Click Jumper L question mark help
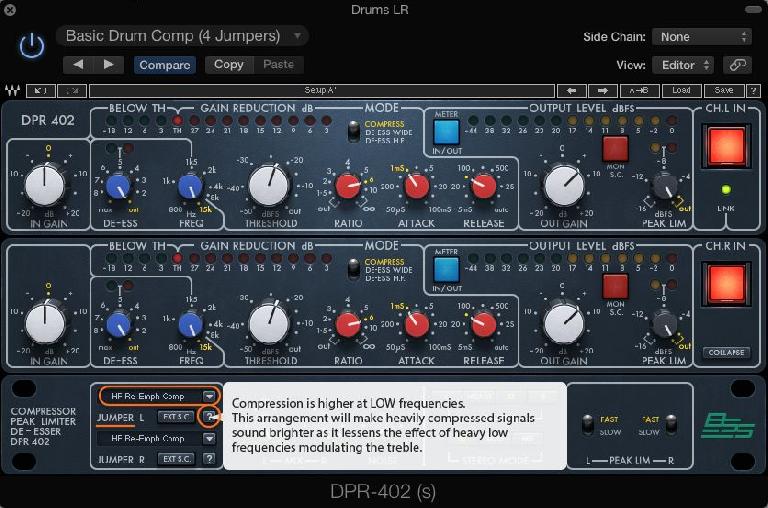The image size is (768, 508). click(209, 417)
